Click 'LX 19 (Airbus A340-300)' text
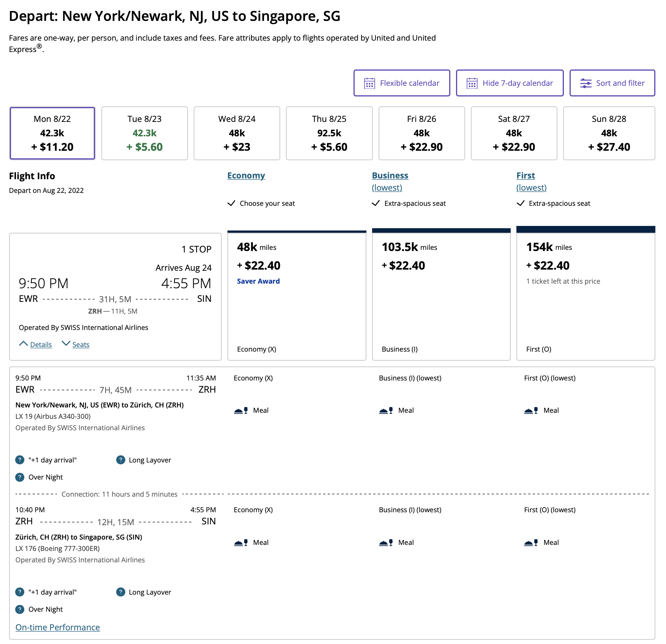Viewport: 666px width, 644px height. pyautogui.click(x=53, y=416)
